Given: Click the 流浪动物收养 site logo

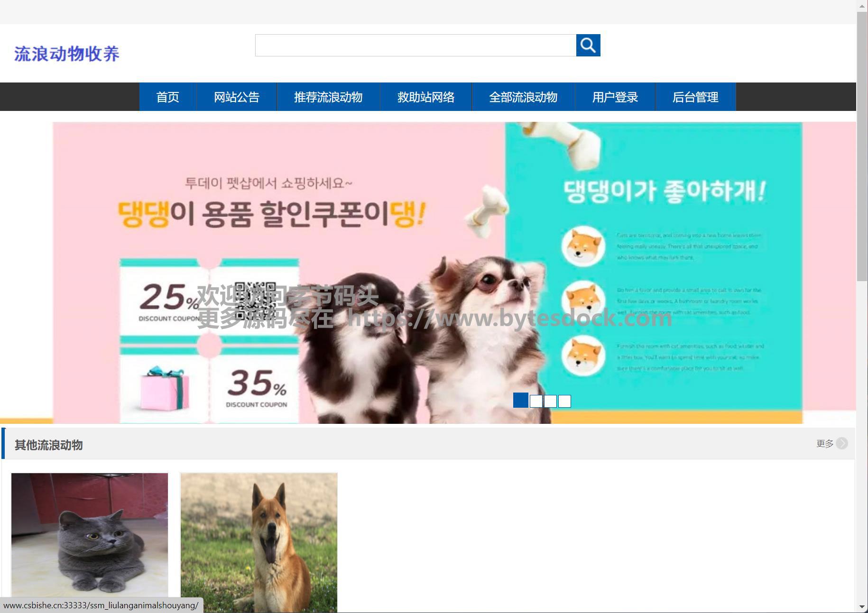Looking at the screenshot, I should (66, 54).
